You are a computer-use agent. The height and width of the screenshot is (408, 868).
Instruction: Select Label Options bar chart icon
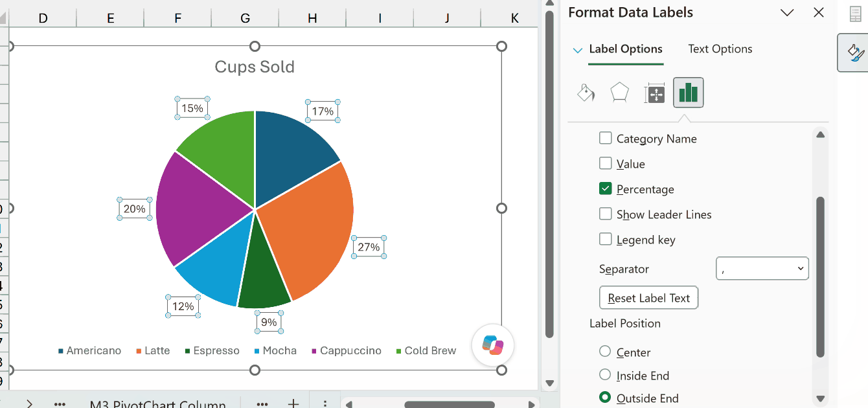[688, 93]
